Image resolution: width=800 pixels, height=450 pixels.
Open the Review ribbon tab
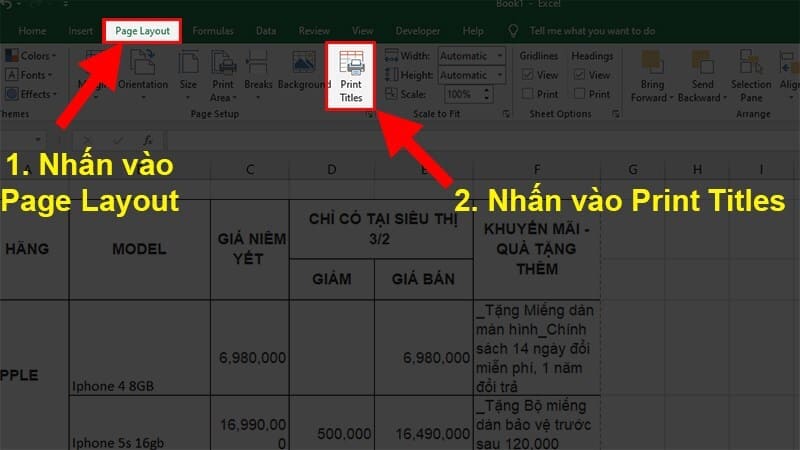click(x=314, y=31)
